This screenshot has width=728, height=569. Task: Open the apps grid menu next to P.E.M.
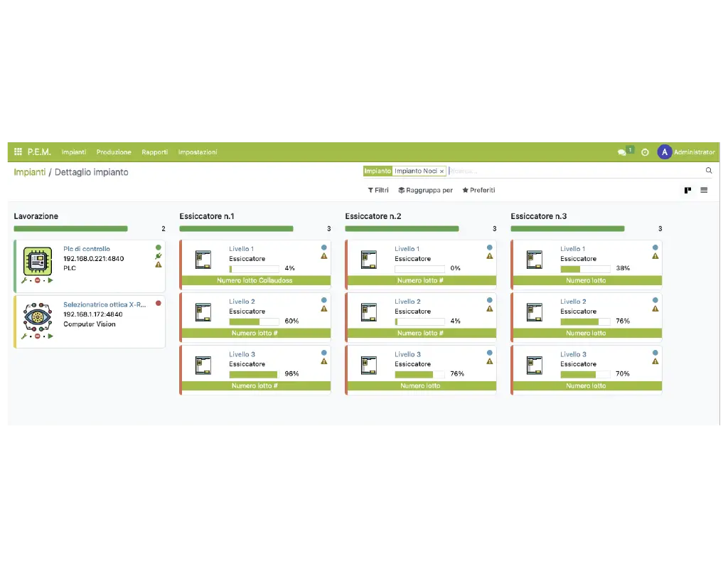(x=18, y=152)
